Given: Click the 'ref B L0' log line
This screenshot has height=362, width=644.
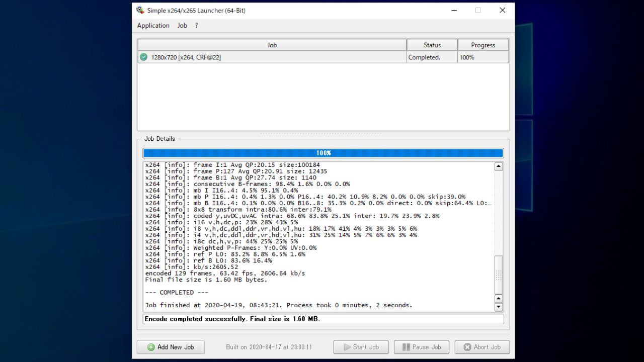Looking at the screenshot, I should 208,260.
